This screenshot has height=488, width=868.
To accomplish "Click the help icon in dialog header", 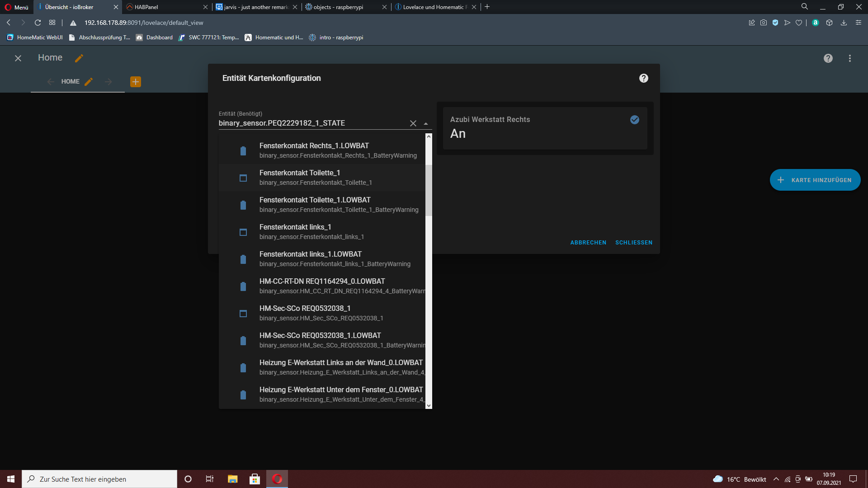I will tap(643, 78).
